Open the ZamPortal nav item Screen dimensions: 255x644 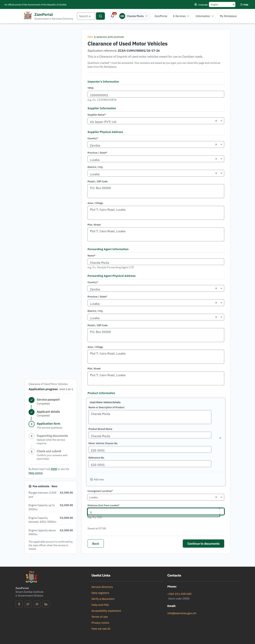pos(161,16)
